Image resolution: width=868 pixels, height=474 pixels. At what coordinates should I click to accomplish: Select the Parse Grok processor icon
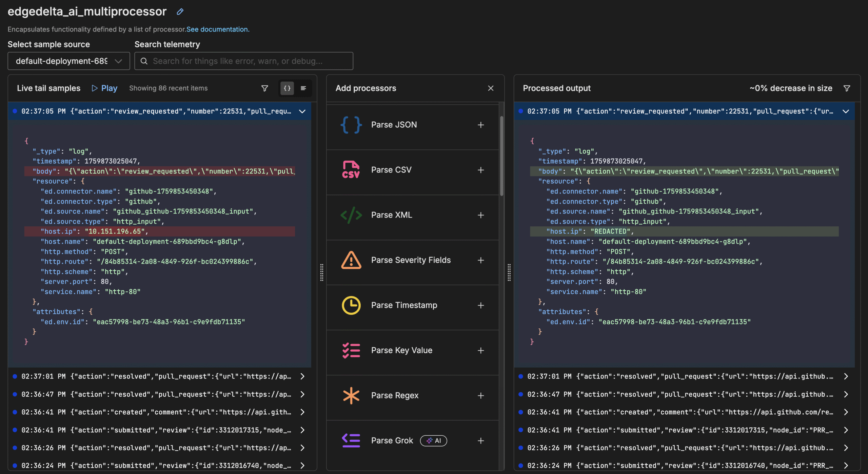click(351, 440)
